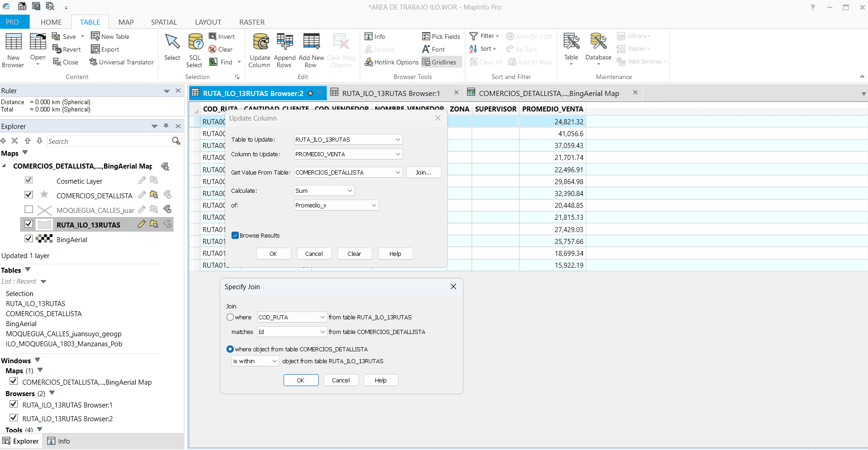Activate the Select arrow tool
Image resolution: width=868 pixels, height=450 pixels.
[x=172, y=47]
